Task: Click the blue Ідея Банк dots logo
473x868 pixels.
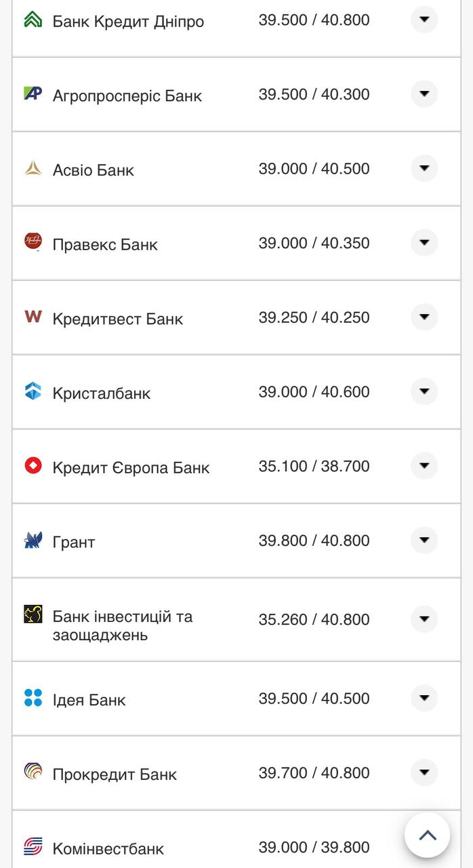Action: click(x=33, y=698)
